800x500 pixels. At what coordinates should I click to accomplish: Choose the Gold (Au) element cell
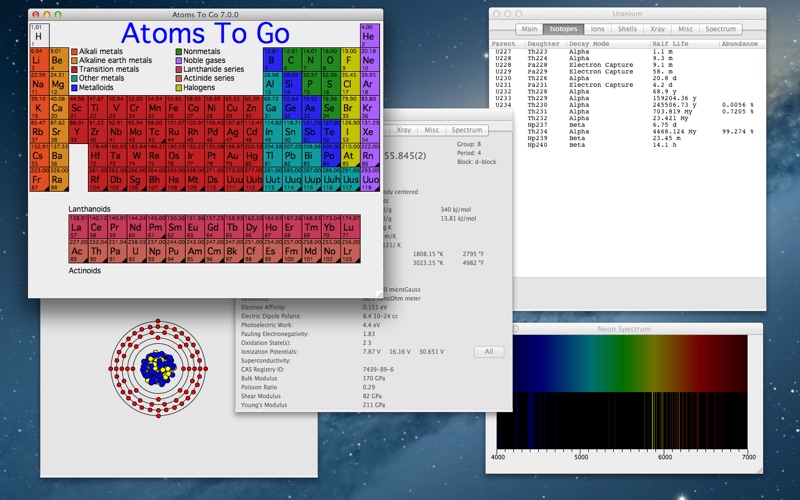pos(234,156)
